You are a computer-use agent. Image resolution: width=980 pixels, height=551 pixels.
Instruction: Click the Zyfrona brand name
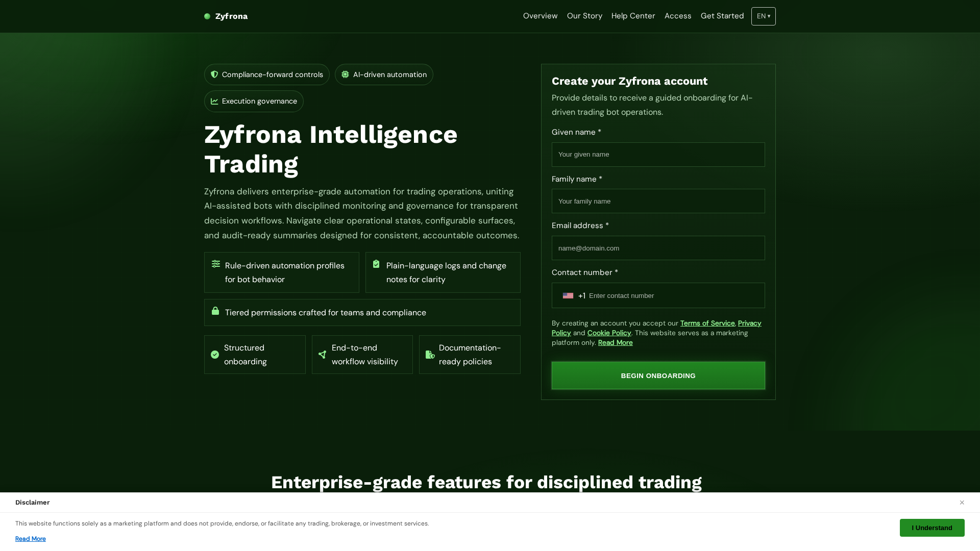point(232,16)
